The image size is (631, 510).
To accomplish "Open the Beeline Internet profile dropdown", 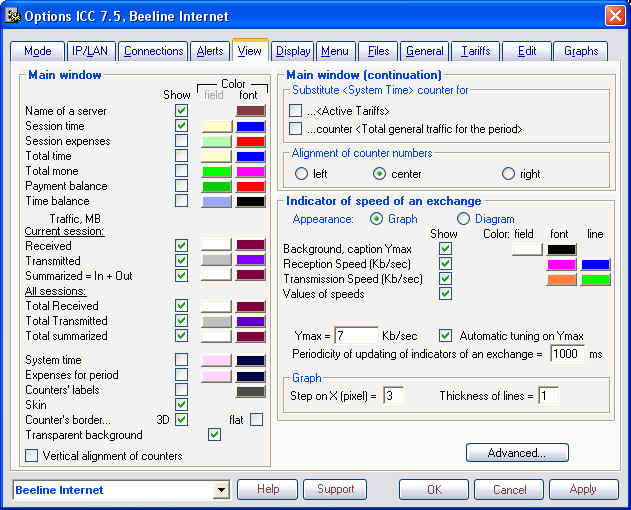I will (221, 490).
